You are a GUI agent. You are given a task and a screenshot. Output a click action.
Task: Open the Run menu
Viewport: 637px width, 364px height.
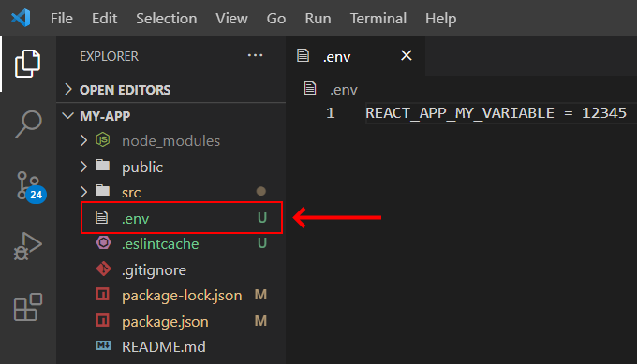[x=318, y=19]
